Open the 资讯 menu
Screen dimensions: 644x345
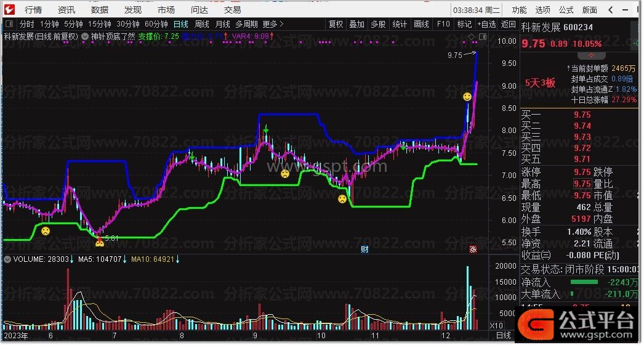pos(66,10)
